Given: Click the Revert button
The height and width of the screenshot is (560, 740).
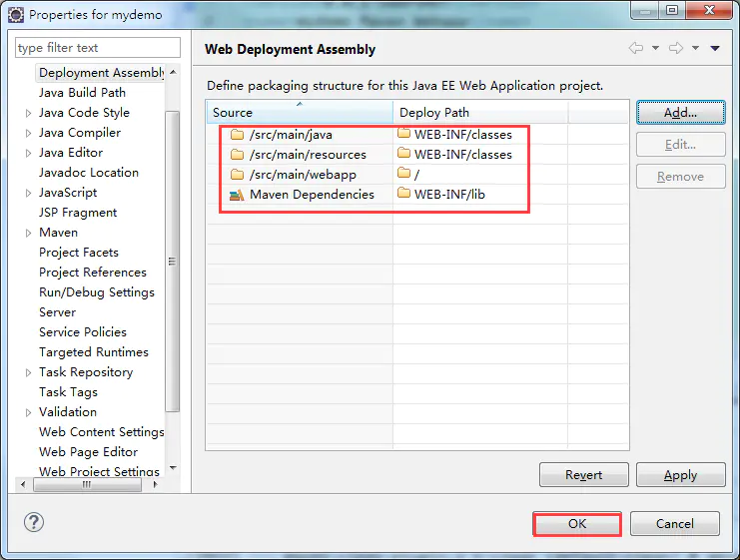Looking at the screenshot, I should [584, 474].
